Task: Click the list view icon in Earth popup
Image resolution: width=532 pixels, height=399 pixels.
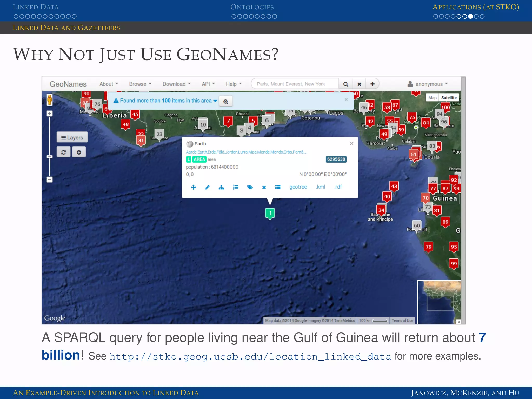Action: tap(278, 187)
